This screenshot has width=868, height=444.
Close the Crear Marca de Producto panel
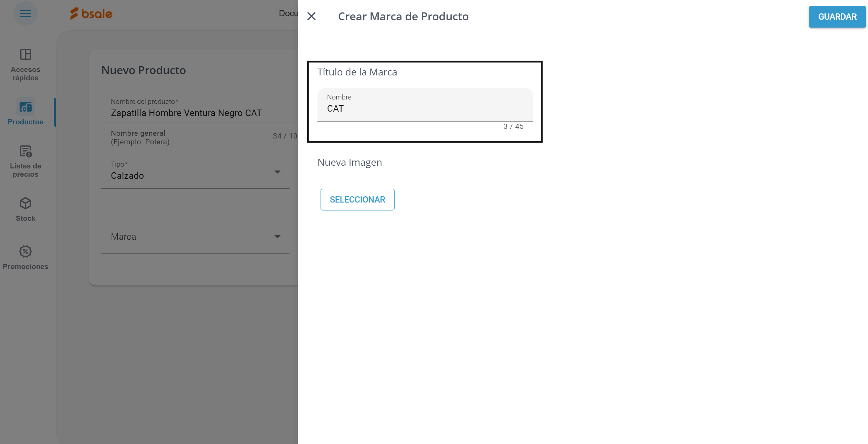coord(311,16)
